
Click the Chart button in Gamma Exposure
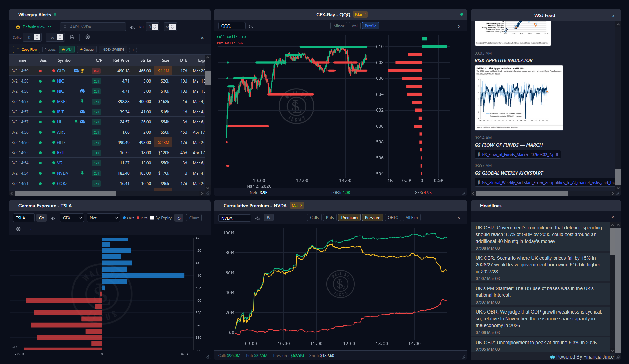pyautogui.click(x=194, y=218)
